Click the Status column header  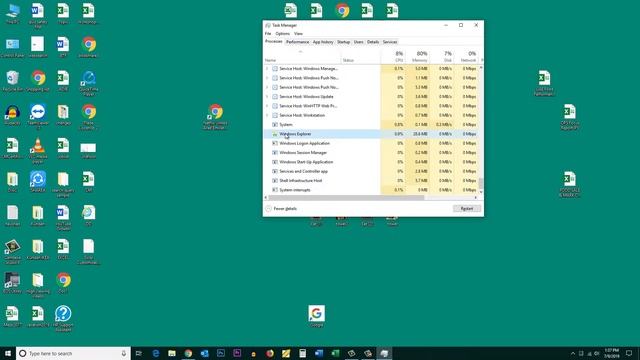[361, 57]
